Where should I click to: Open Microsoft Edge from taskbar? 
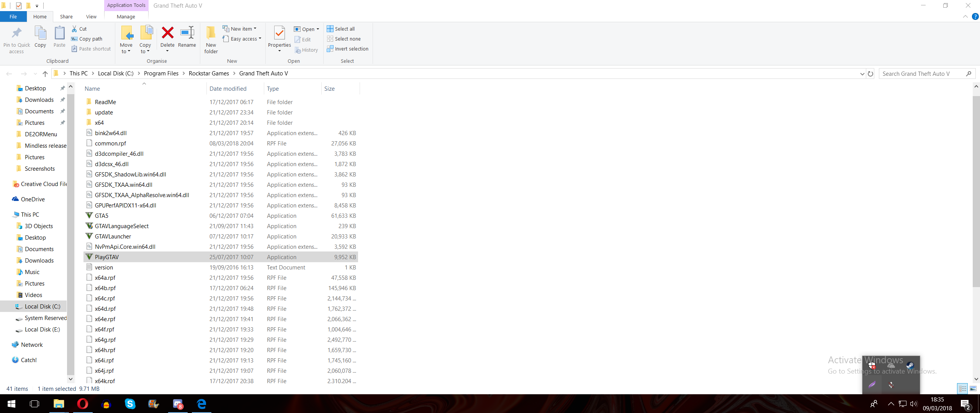[x=201, y=403]
